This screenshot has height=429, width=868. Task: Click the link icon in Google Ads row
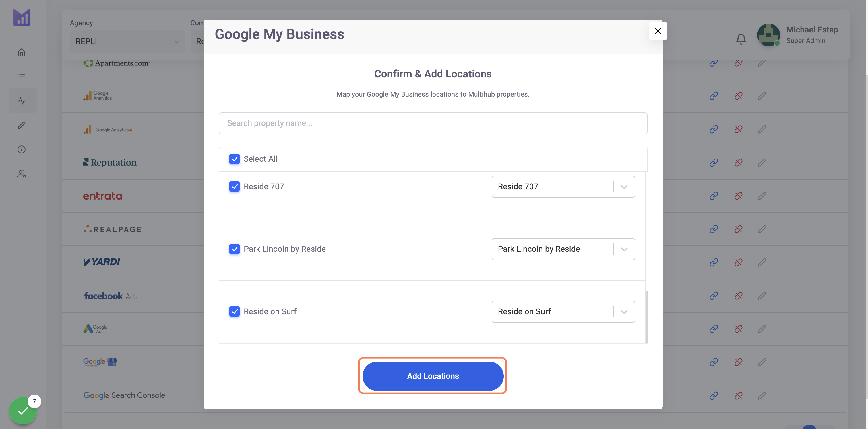click(x=714, y=329)
